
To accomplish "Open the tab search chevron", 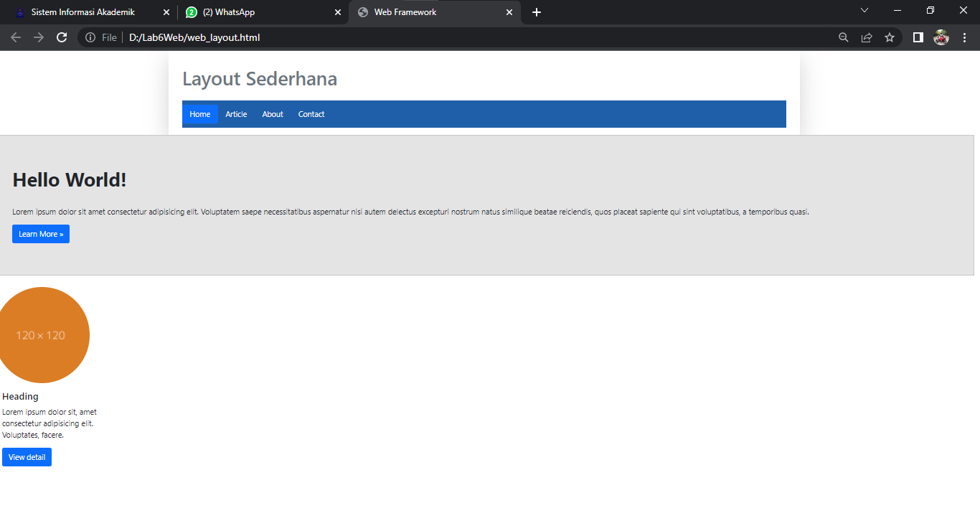I will (864, 11).
